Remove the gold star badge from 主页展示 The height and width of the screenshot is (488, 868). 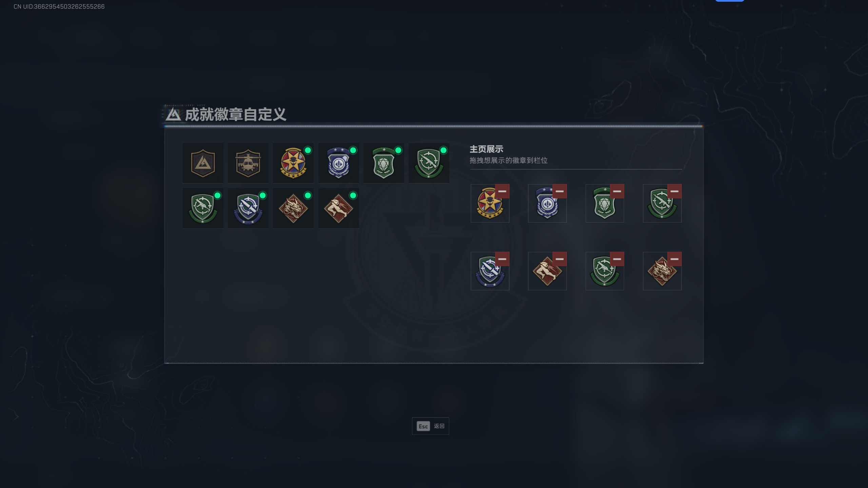[x=502, y=191]
